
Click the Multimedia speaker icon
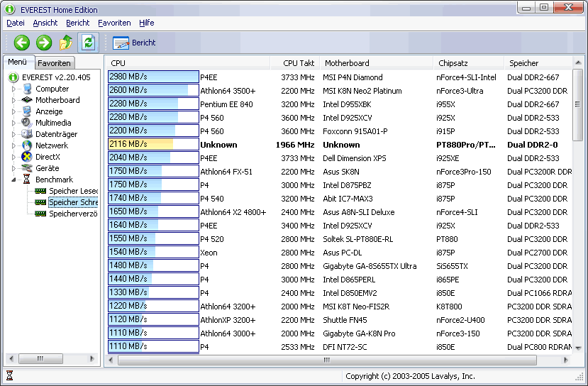(x=27, y=123)
